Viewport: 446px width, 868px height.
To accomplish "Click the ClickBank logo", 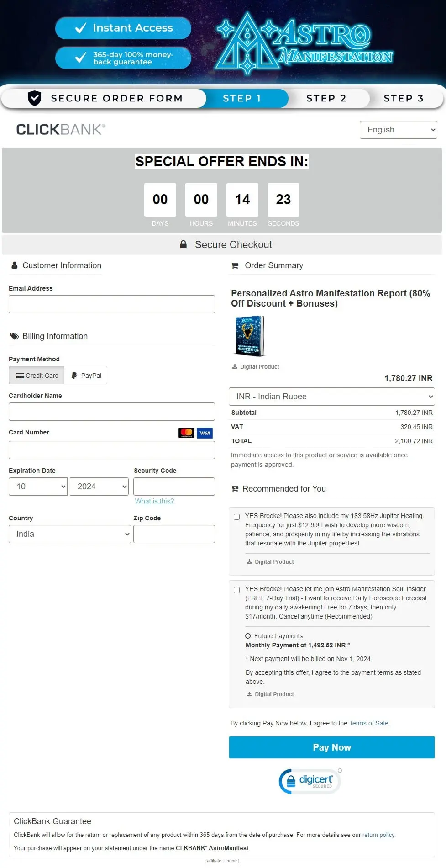I will coord(61,130).
